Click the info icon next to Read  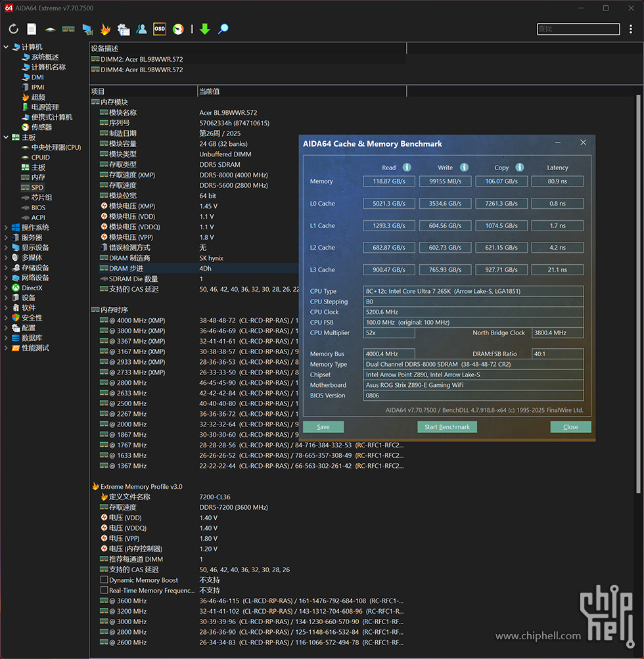click(407, 168)
